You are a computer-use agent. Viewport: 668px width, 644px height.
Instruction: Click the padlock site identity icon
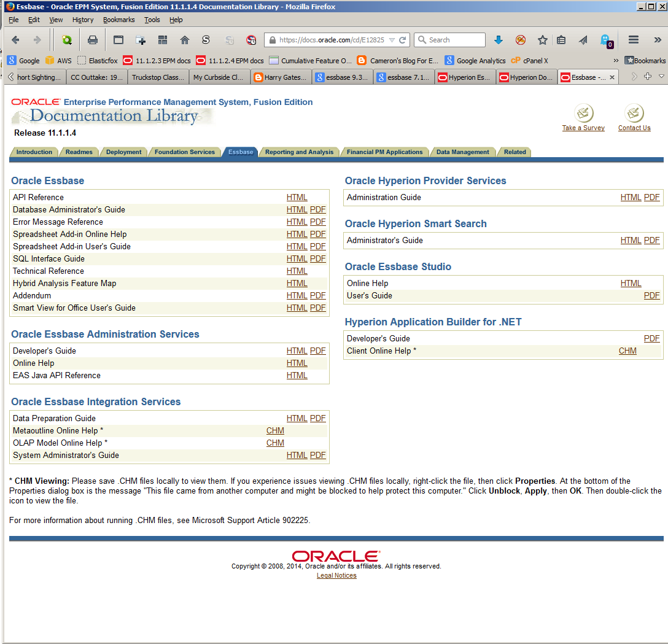[x=272, y=40]
